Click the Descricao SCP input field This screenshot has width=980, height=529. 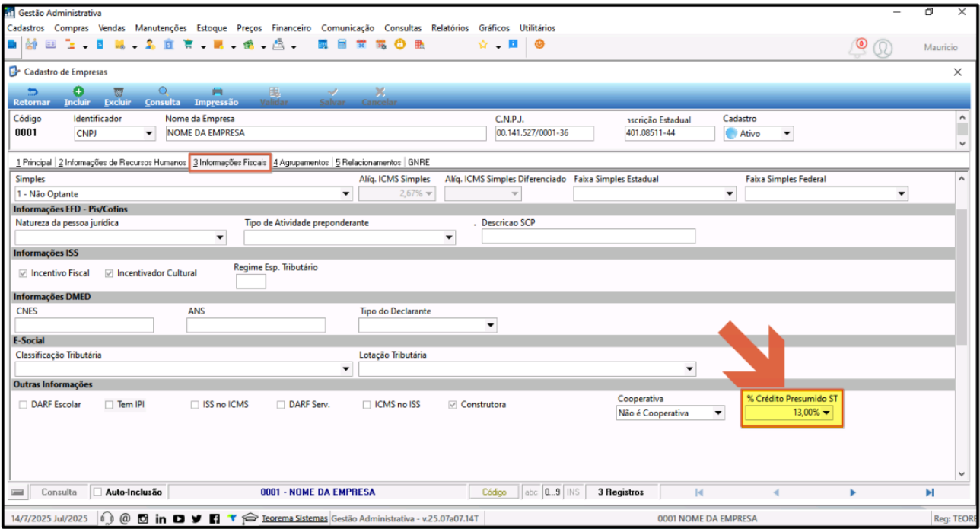[x=588, y=237]
